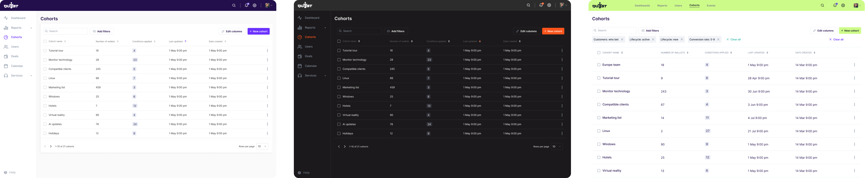Select all rows checkbox in purple-header window
The height and width of the screenshot is (178, 868).
pos(45,41)
